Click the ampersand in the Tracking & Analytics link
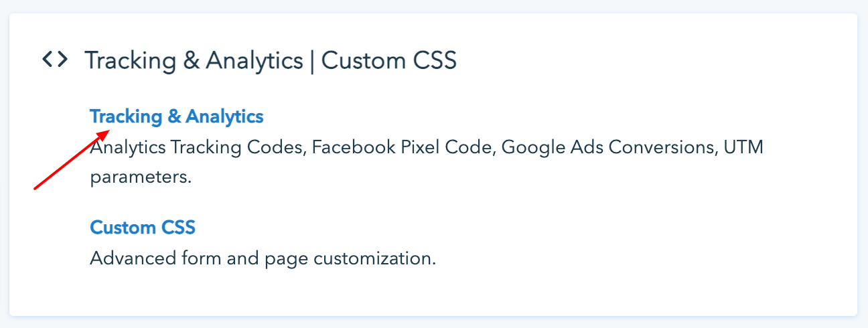868x328 pixels. point(174,117)
